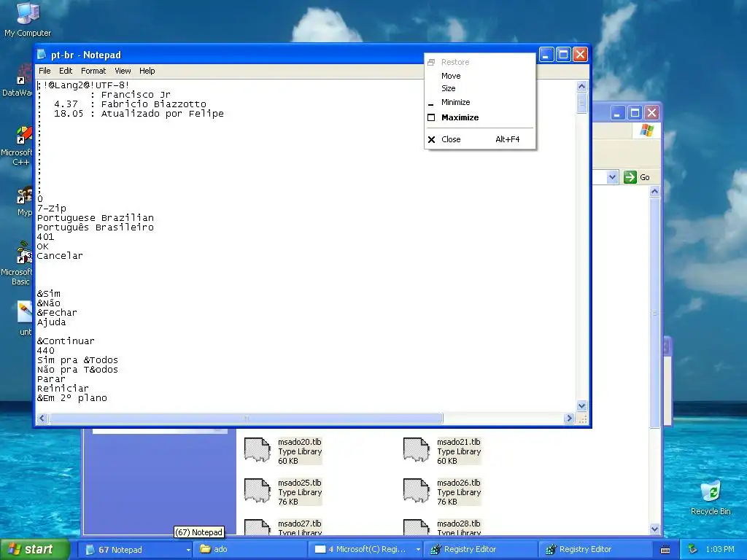Click the Windows flag logo in Explorer window

pyautogui.click(x=647, y=130)
